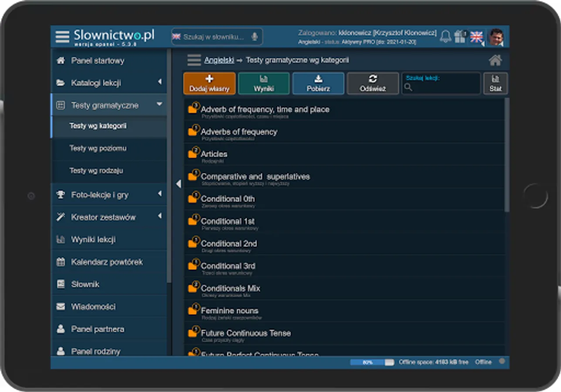Open the notifications bell
Image resolution: width=561 pixels, height=392 pixels.
(445, 36)
